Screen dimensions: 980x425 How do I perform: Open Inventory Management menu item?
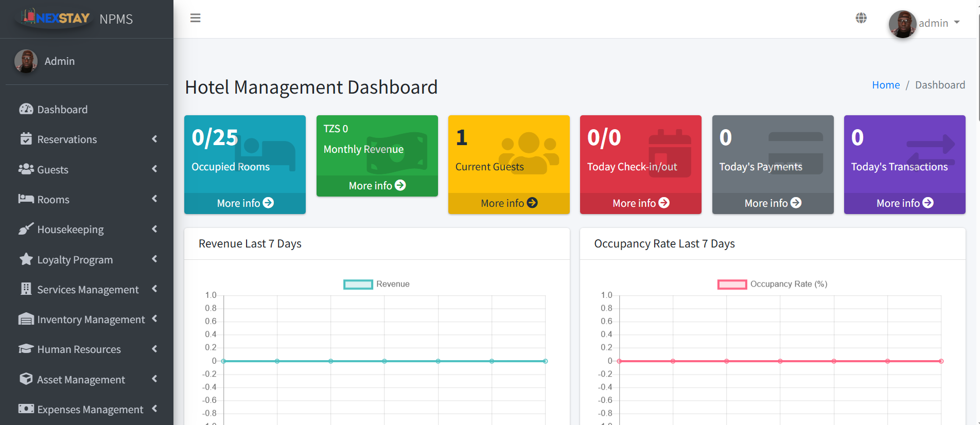point(91,320)
